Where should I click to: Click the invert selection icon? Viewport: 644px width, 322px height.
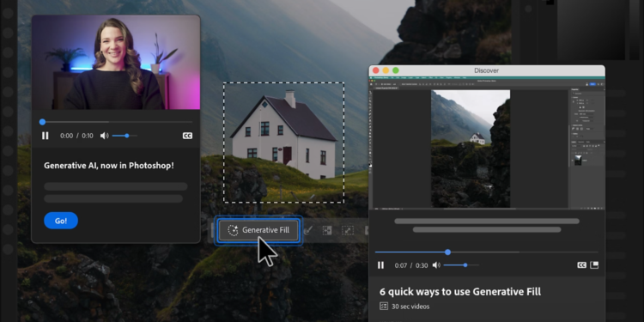327,230
